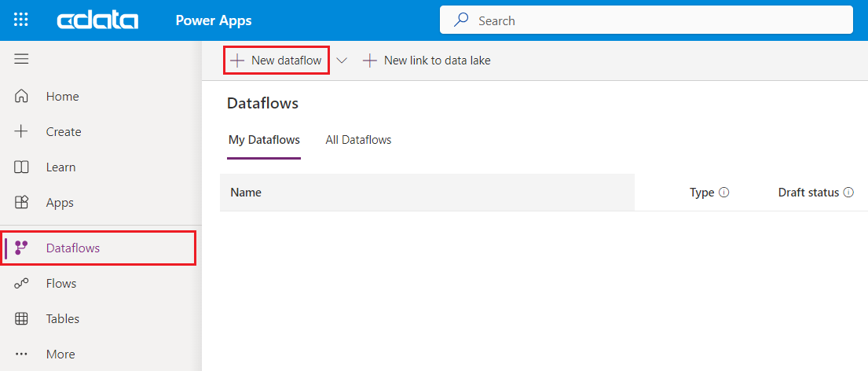
Task: Click the Create plus icon in sidebar
Action: click(x=22, y=132)
